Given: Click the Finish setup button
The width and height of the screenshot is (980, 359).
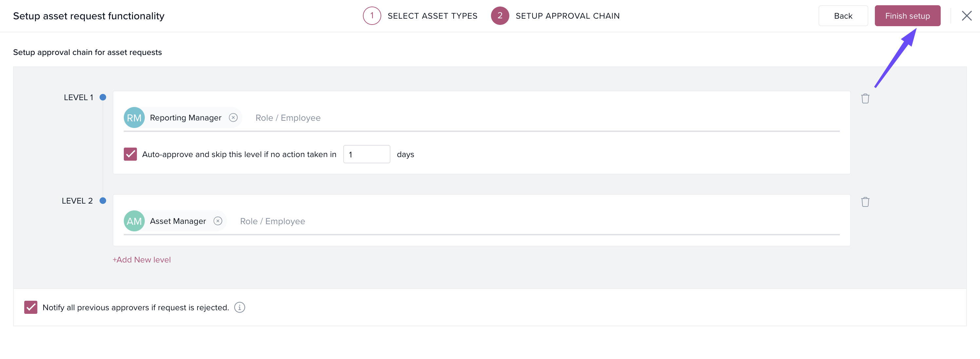Looking at the screenshot, I should tap(907, 16).
